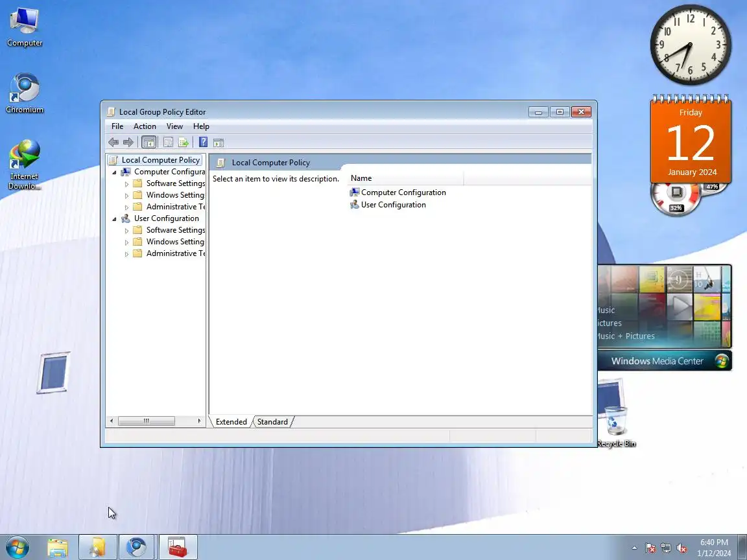Image resolution: width=747 pixels, height=560 pixels.
Task: Click the Back arrow in the toolbar
Action: tap(113, 142)
